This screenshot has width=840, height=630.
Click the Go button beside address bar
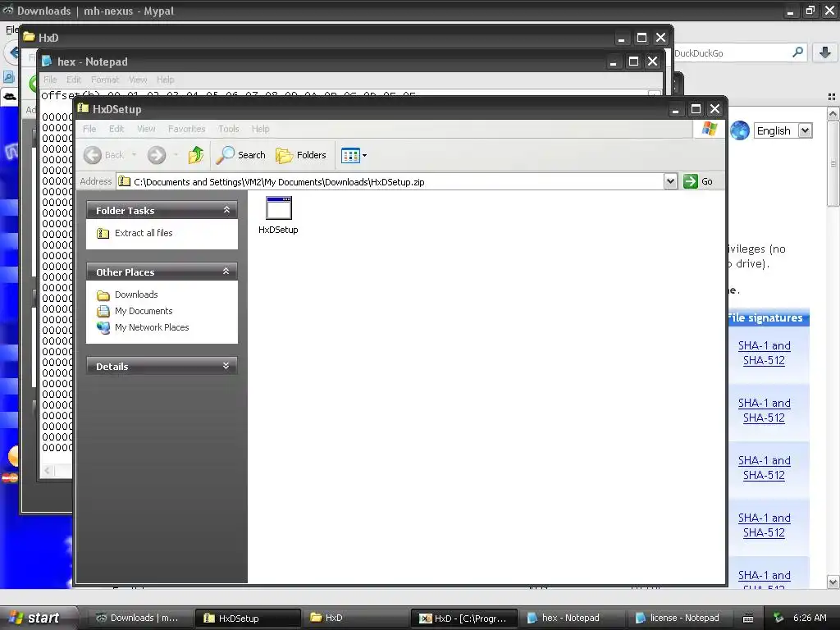699,181
